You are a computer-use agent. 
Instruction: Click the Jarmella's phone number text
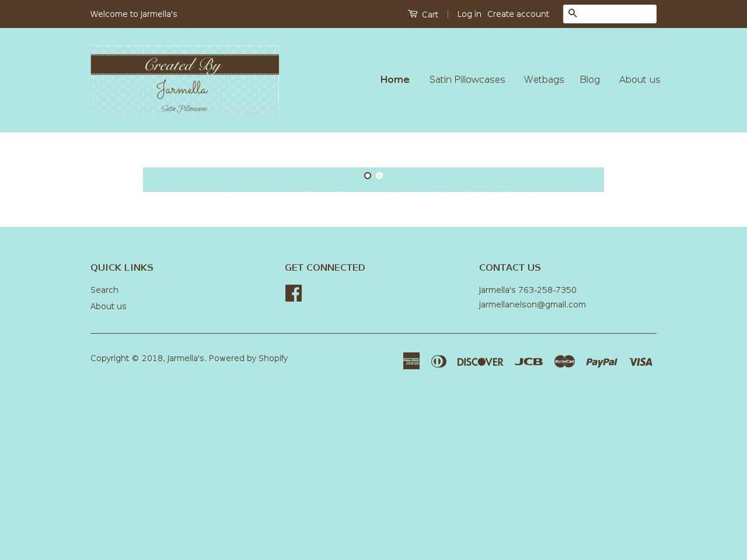point(528,290)
